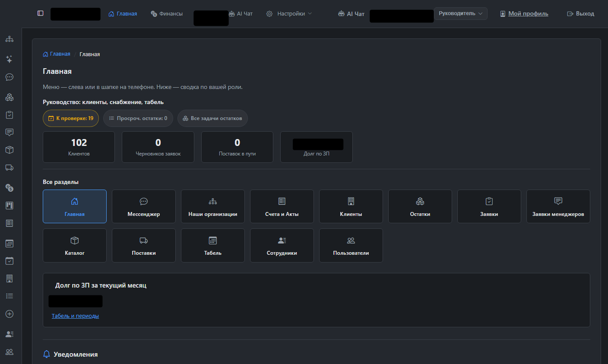Open the clipboard requests icon in sidebar
This screenshot has height=364, width=608.
[9, 115]
